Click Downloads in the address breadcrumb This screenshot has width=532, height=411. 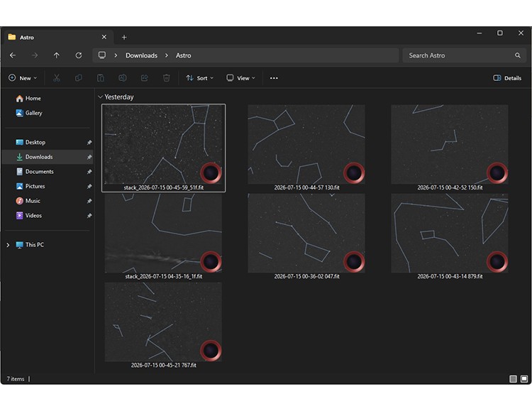141,55
